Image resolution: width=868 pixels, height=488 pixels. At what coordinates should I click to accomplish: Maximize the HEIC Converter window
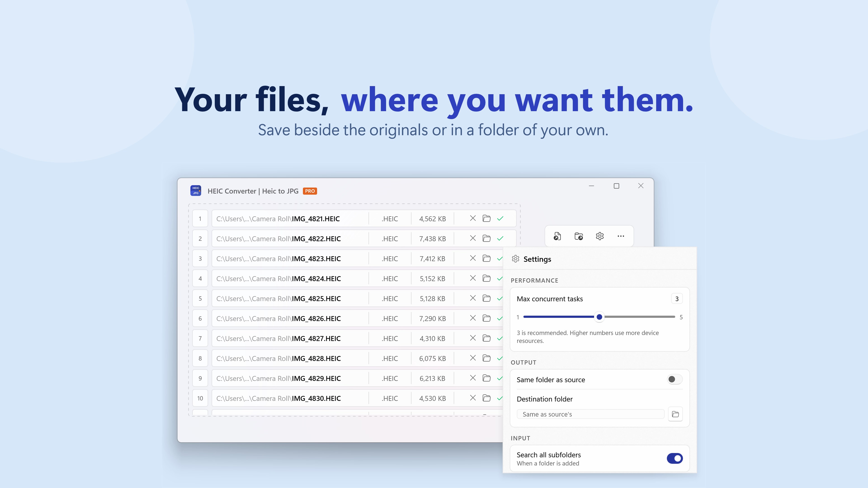point(616,186)
